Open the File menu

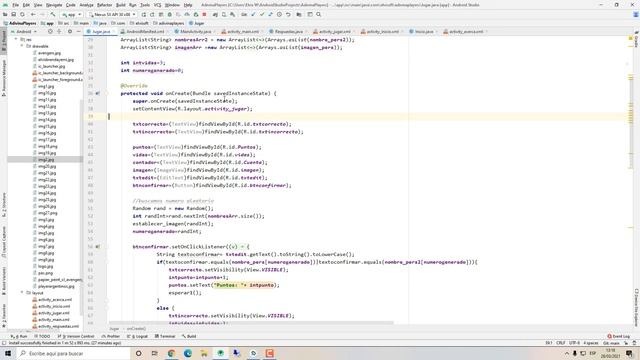[x=16, y=5]
